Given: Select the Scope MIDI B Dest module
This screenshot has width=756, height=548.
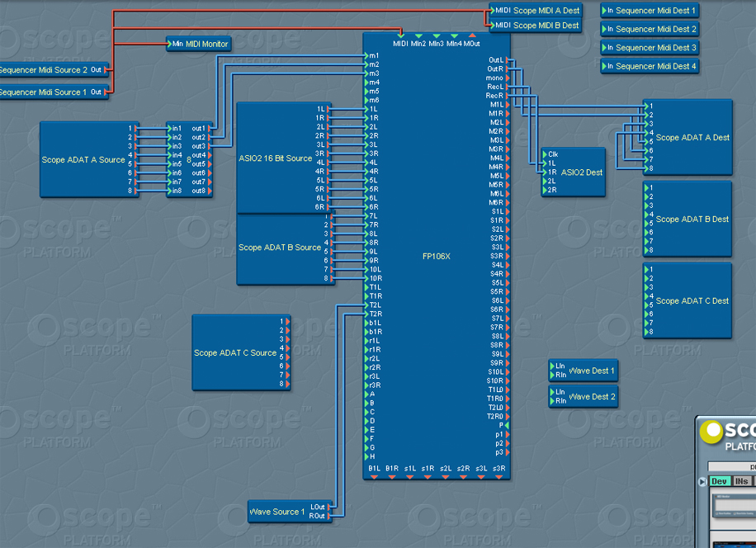Looking at the screenshot, I should 535,26.
